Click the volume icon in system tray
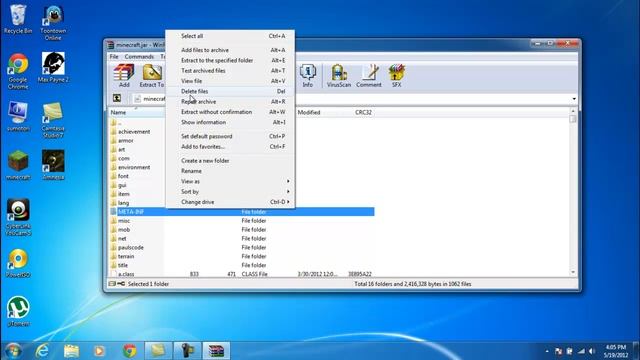This screenshot has width=640, height=360. tap(592, 351)
